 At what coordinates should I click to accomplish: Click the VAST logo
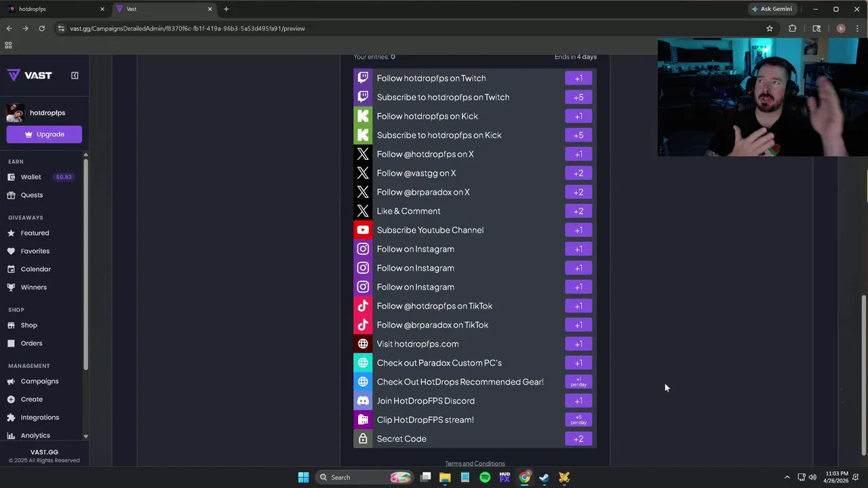click(30, 75)
